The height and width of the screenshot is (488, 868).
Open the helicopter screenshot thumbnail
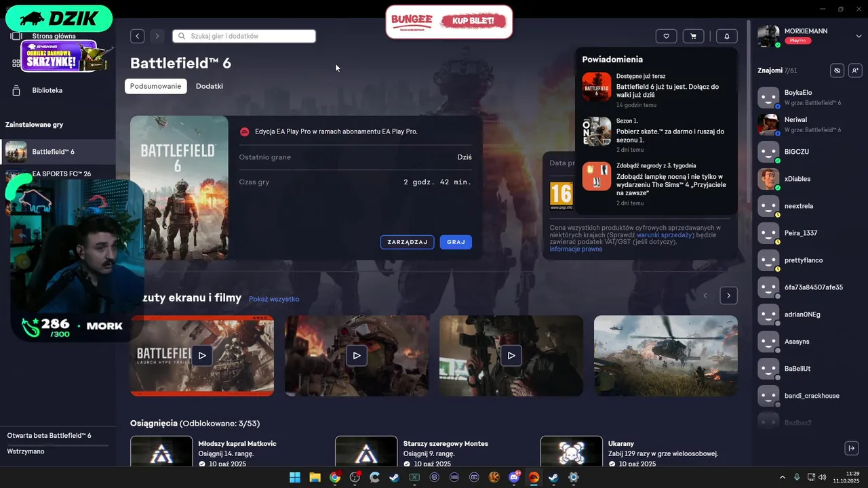666,355
